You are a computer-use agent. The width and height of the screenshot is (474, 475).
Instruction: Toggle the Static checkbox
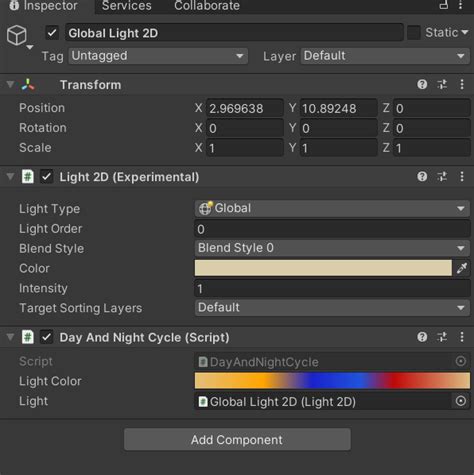pos(414,33)
